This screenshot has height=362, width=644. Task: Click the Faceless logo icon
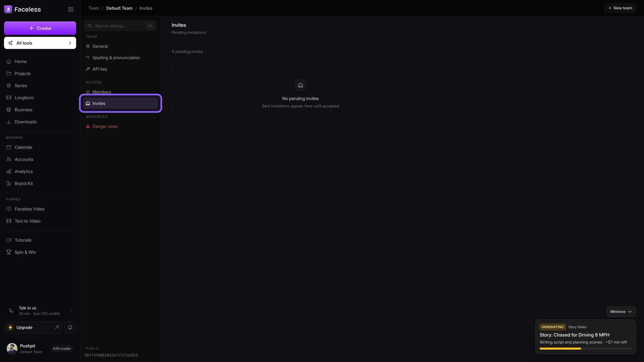pos(8,9)
